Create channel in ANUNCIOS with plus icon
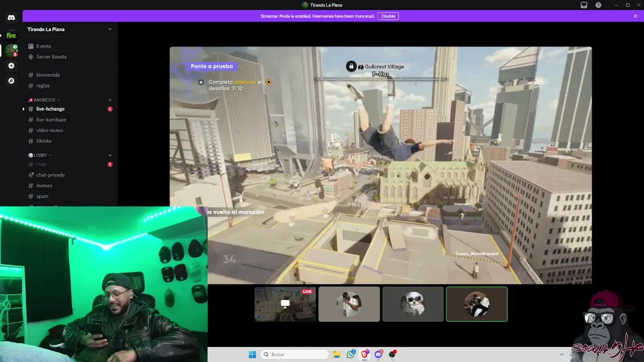Viewport: 644px width, 362px height. [110, 100]
